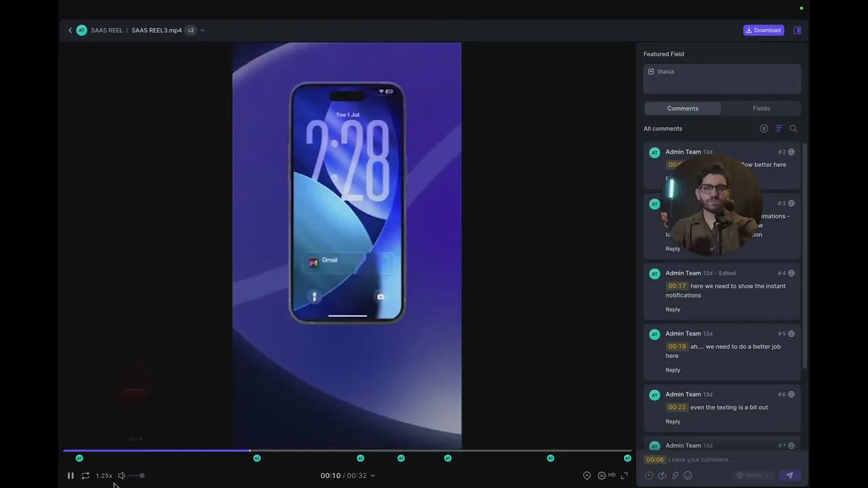Open playback speed 1.25x menu
This screenshot has height=488, width=868.
click(x=104, y=476)
